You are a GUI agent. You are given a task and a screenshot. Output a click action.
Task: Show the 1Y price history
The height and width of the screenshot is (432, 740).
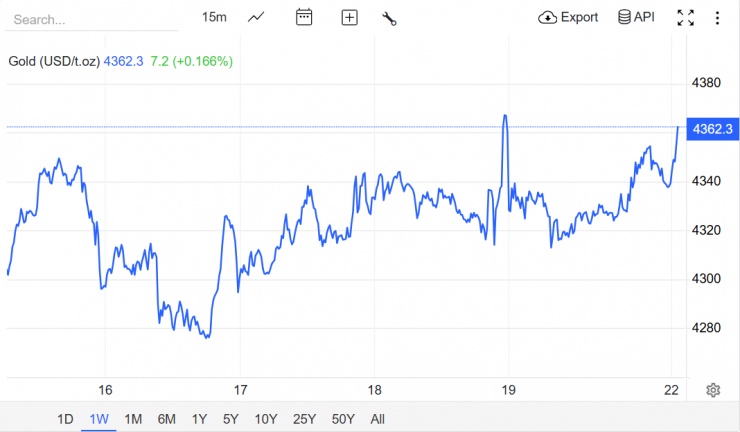(x=199, y=419)
